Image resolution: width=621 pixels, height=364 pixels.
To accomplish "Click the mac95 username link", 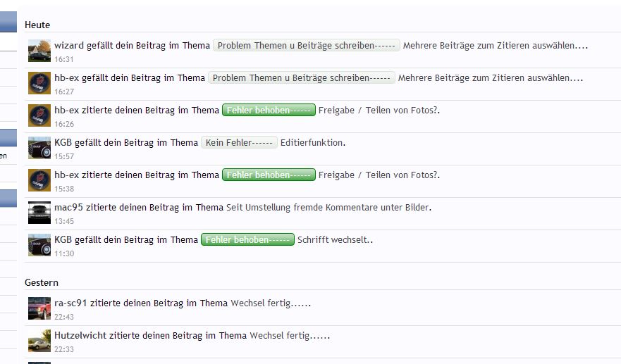I will click(68, 207).
